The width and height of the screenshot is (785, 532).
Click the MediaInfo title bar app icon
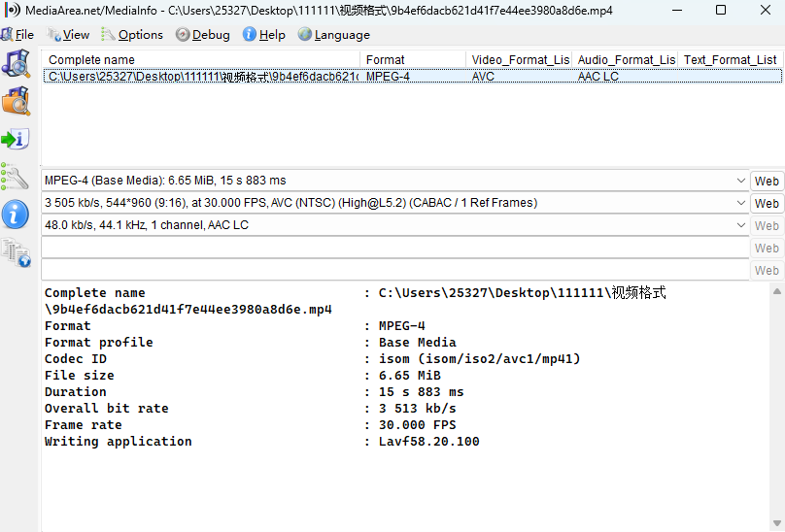[x=12, y=10]
